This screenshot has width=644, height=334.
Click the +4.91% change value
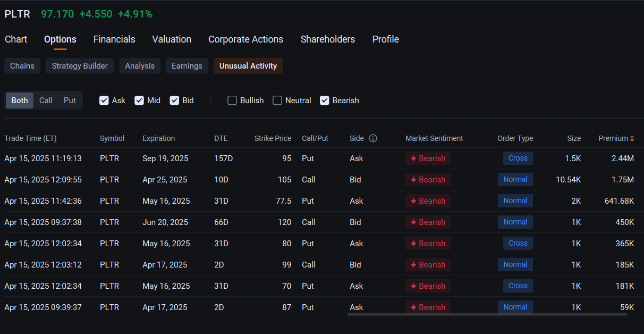[135, 14]
